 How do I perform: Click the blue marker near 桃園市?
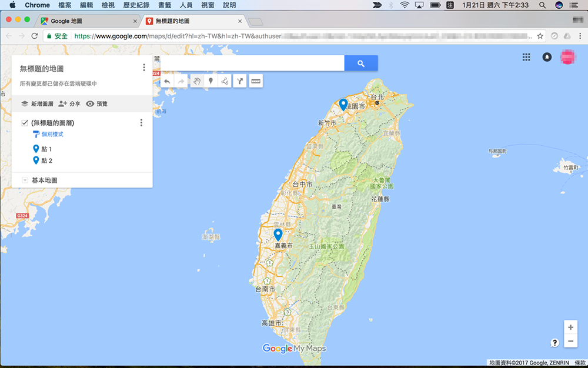(343, 104)
